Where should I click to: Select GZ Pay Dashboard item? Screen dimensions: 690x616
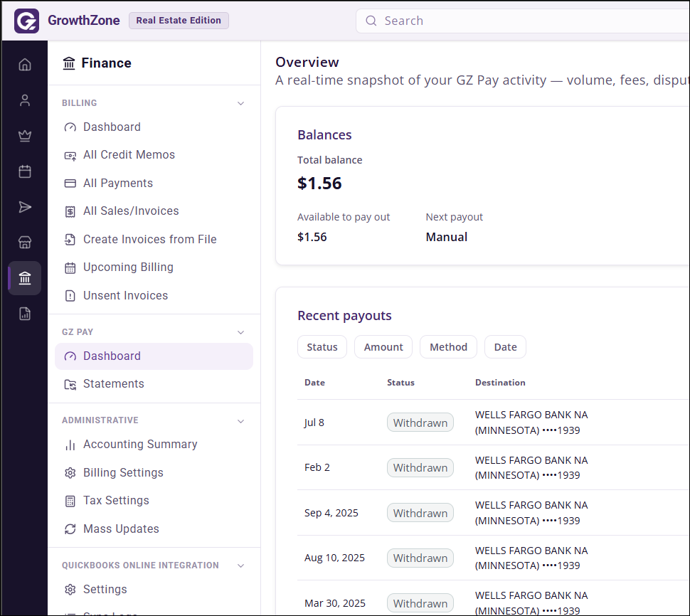click(x=154, y=356)
